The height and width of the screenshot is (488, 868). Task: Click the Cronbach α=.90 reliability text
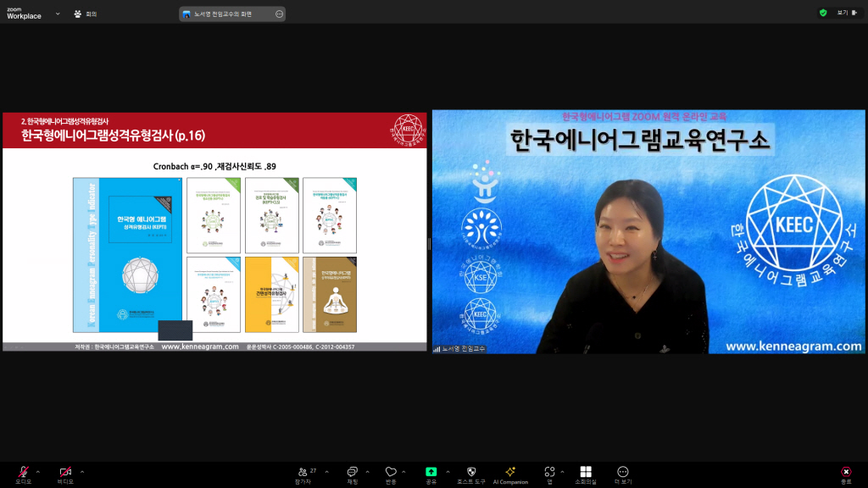[x=214, y=166]
